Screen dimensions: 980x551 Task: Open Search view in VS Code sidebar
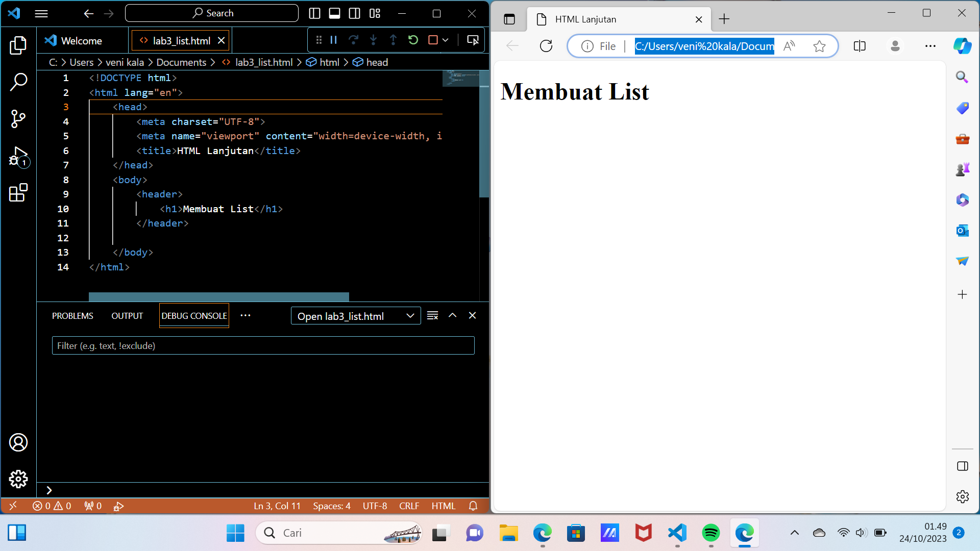[19, 82]
